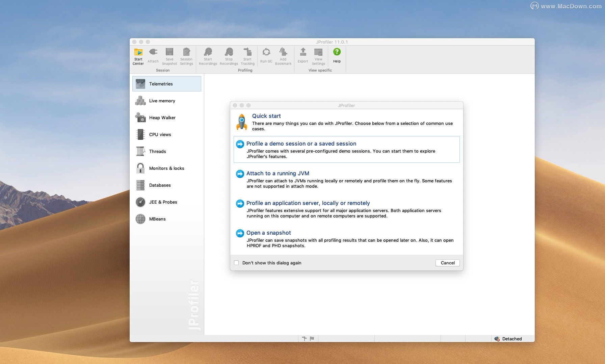605x364 pixels.
Task: Click the flag icon in status bar
Action: coord(312,338)
